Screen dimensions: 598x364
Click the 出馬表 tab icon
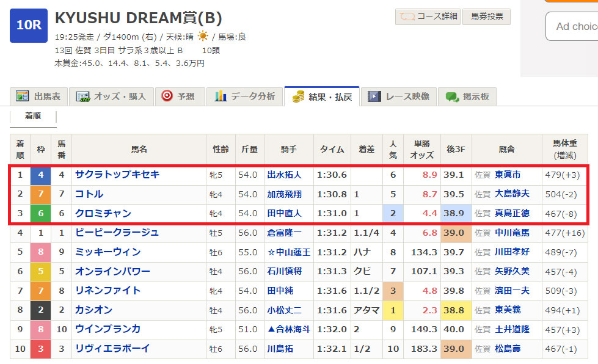(23, 96)
